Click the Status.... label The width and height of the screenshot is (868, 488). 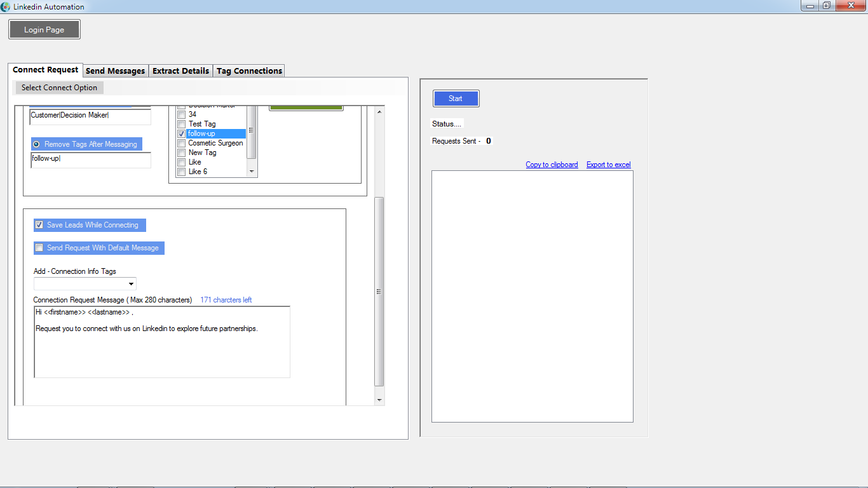[447, 124]
